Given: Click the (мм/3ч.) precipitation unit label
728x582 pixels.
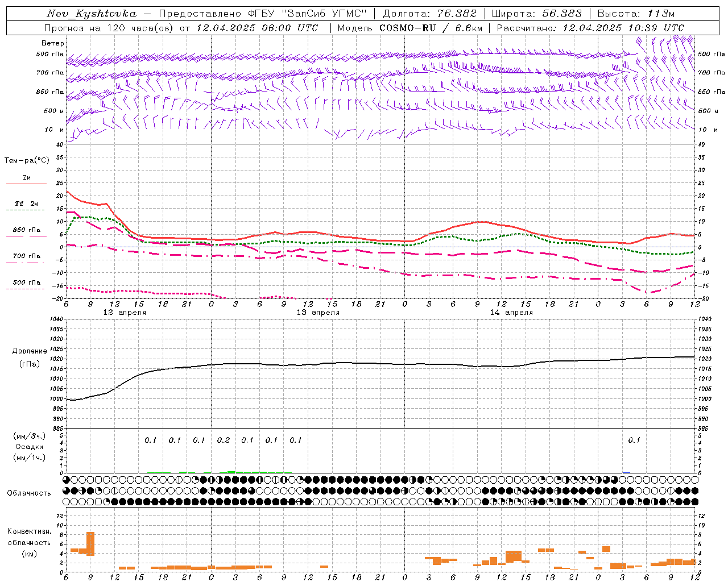Looking at the screenshot, I should (30, 436).
